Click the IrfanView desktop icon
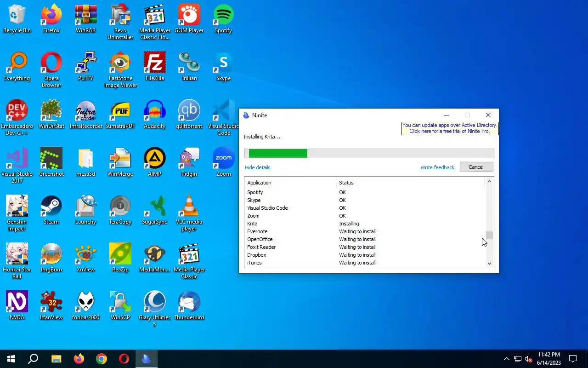The height and width of the screenshot is (368, 588). [x=51, y=306]
